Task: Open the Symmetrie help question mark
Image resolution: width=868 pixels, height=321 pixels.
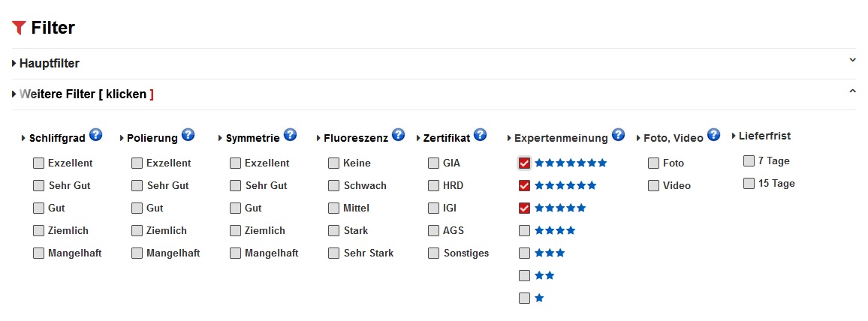Action: [x=290, y=135]
